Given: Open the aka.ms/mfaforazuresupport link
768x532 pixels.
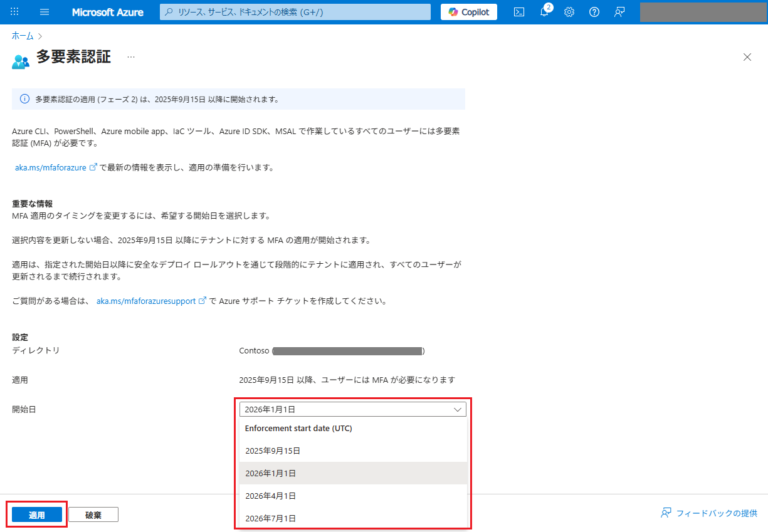Looking at the screenshot, I should (147, 300).
